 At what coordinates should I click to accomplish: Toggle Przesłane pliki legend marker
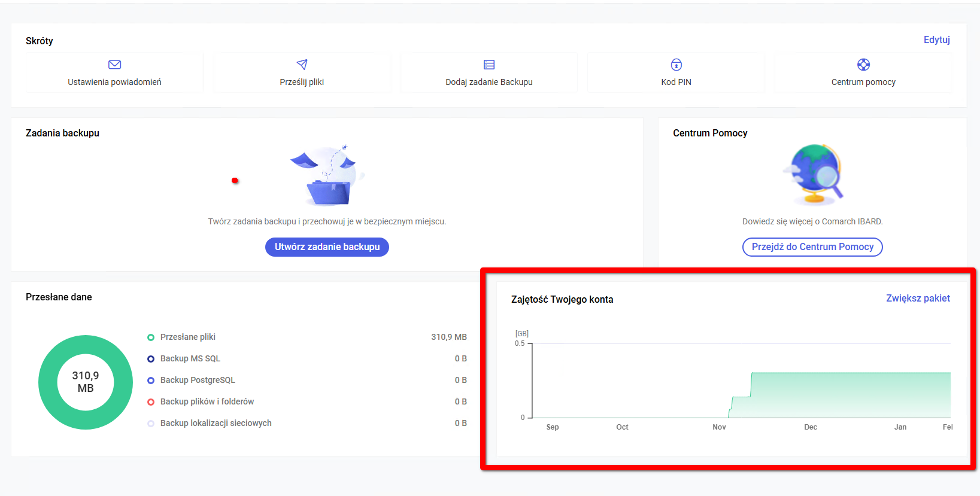(x=151, y=337)
